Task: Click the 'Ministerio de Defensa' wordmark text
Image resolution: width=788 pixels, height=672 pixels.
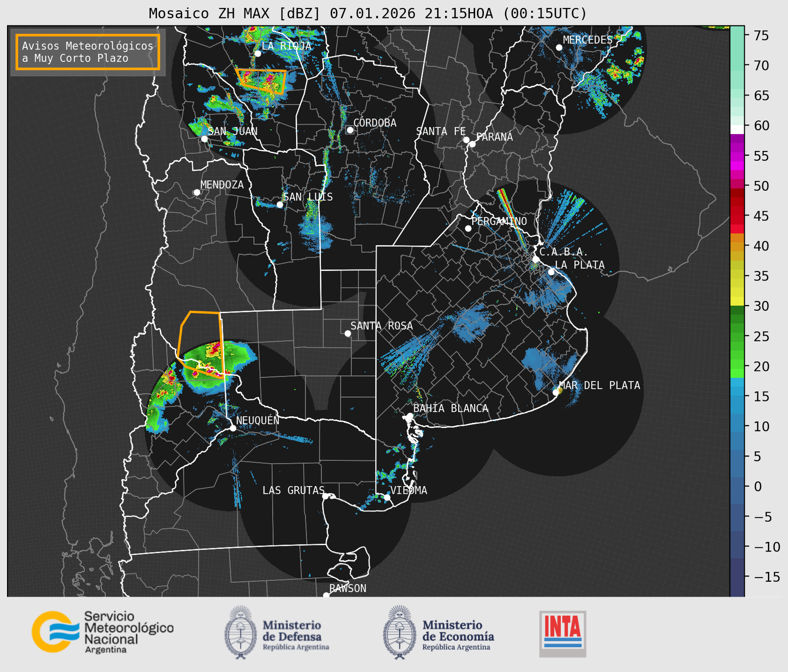Action: point(292,630)
